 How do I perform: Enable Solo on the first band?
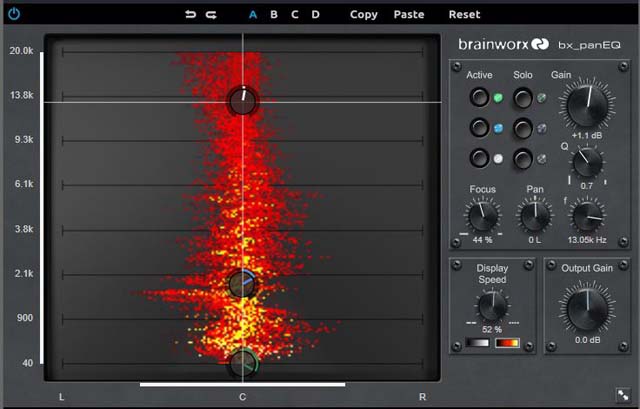[x=522, y=98]
